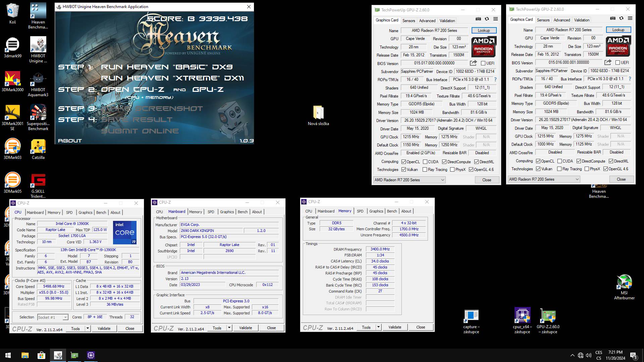Open the 3DMark2000 desktop shortcut

point(12,81)
